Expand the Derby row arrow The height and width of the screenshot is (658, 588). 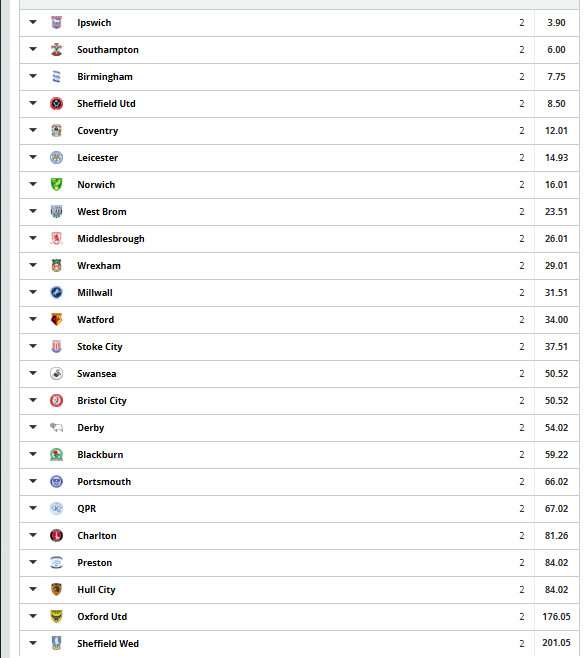33,427
